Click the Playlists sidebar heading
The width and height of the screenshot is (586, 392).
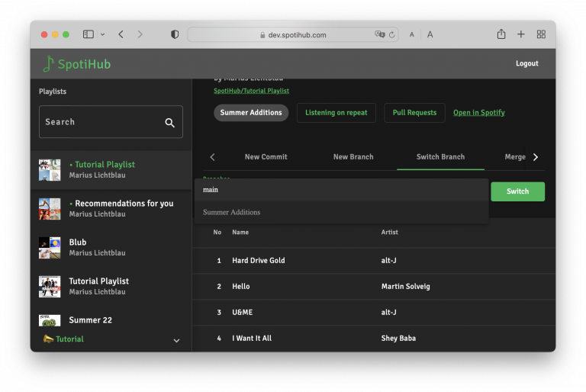53,92
